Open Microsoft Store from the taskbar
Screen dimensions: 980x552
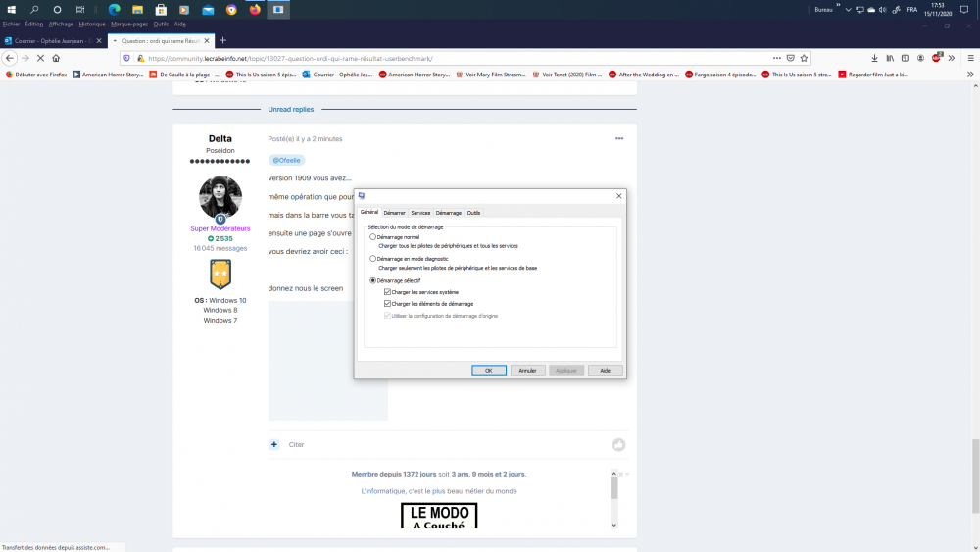coord(162,10)
